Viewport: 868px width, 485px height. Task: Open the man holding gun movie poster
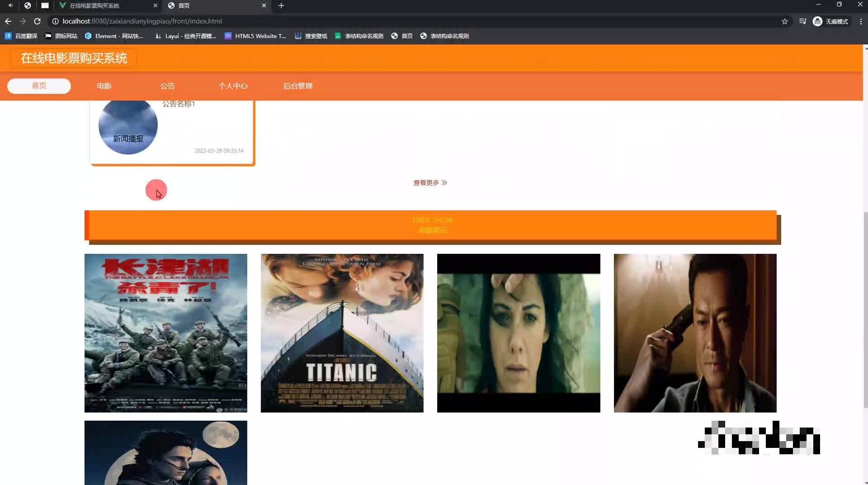695,333
